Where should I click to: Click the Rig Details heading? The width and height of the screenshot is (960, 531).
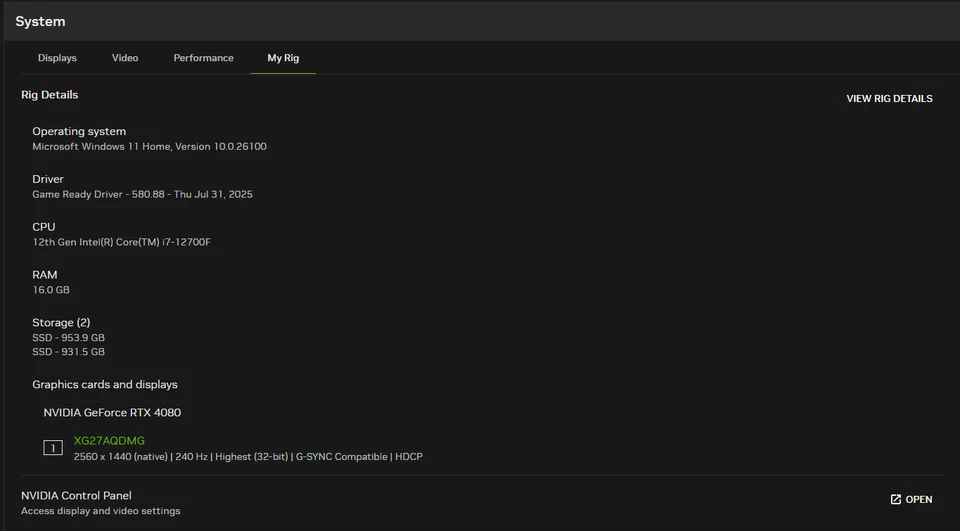pyautogui.click(x=50, y=95)
